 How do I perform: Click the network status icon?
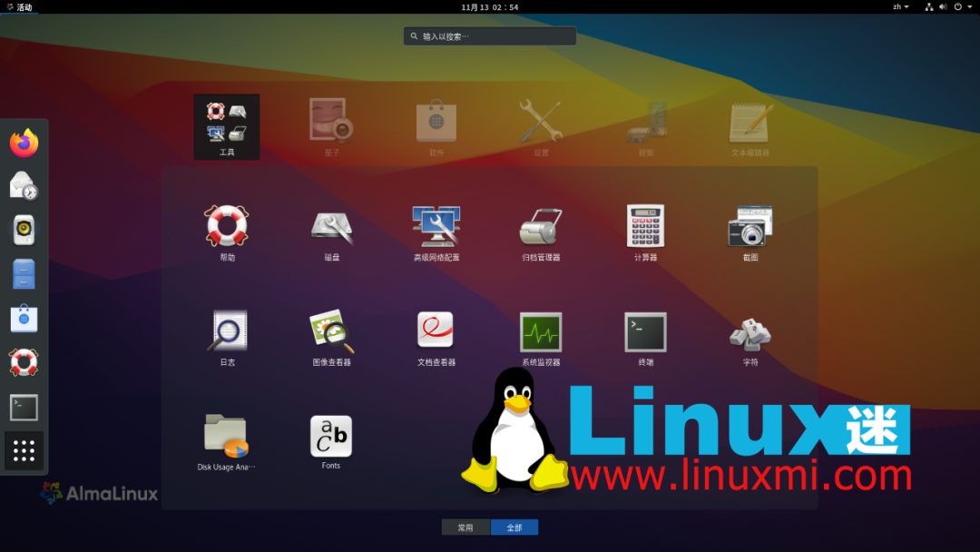929,7
